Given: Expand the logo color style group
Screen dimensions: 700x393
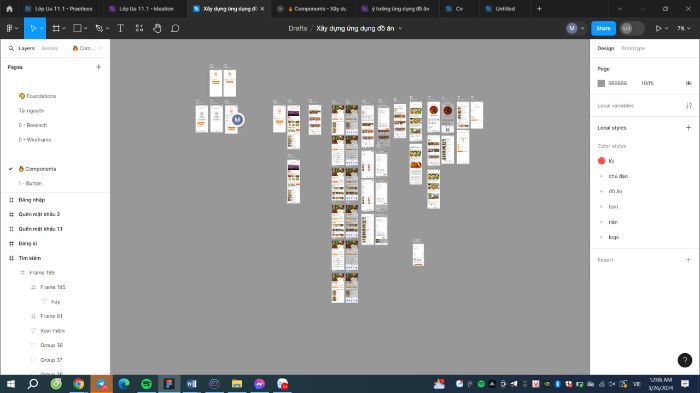Looking at the screenshot, I should click(x=601, y=237).
